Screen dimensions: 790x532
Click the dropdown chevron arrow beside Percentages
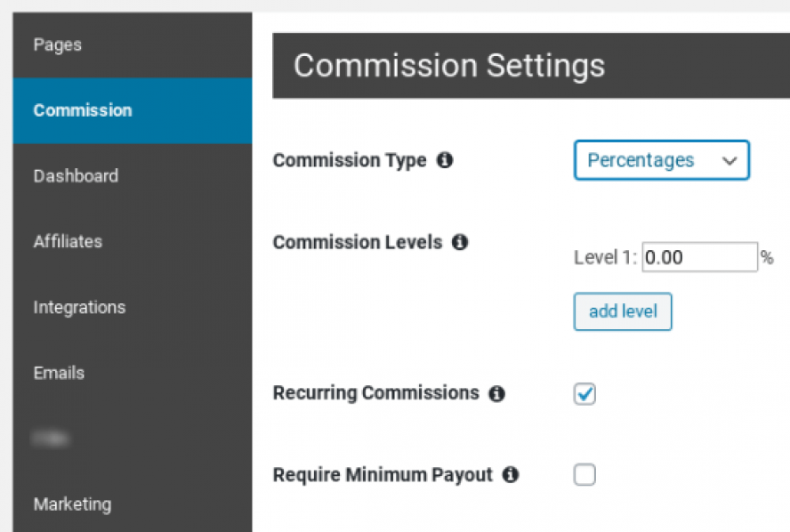[730, 161]
